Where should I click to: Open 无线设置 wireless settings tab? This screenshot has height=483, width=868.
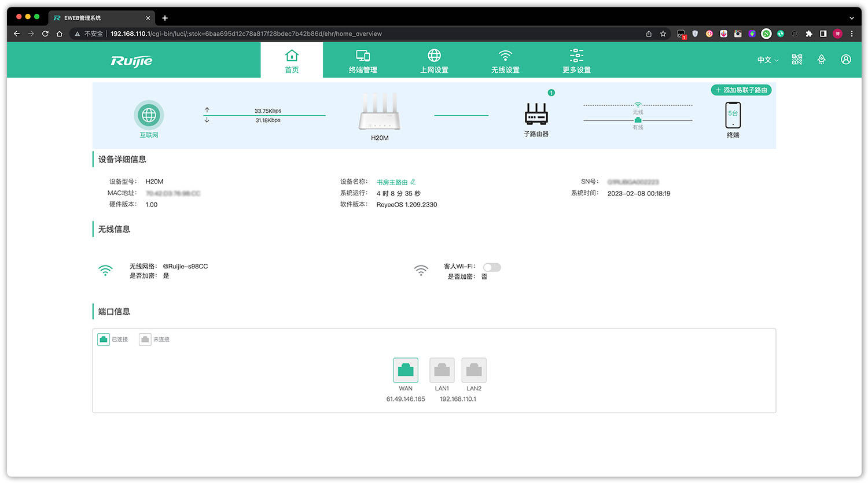505,60
